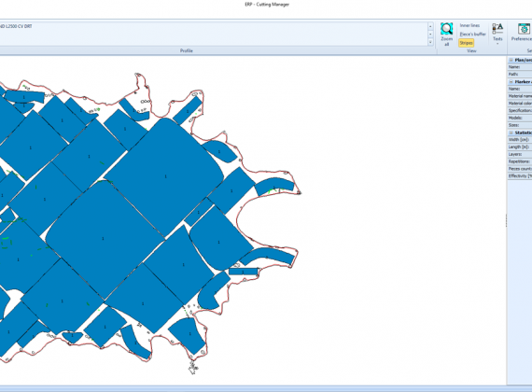The width and height of the screenshot is (532, 392).
Task: Toggle Inner lines view option
Action: tap(469, 25)
